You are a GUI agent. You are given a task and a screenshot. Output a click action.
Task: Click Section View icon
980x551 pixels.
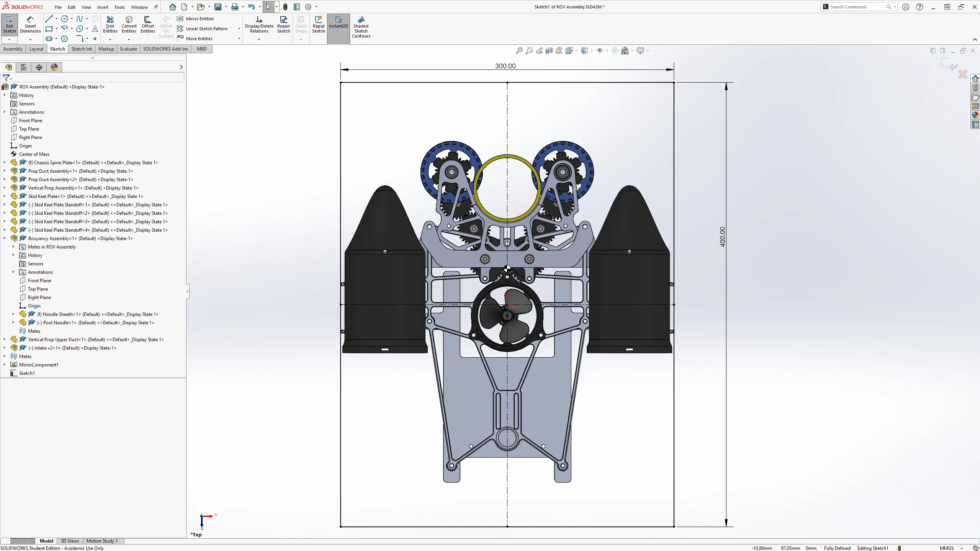pyautogui.click(x=549, y=51)
